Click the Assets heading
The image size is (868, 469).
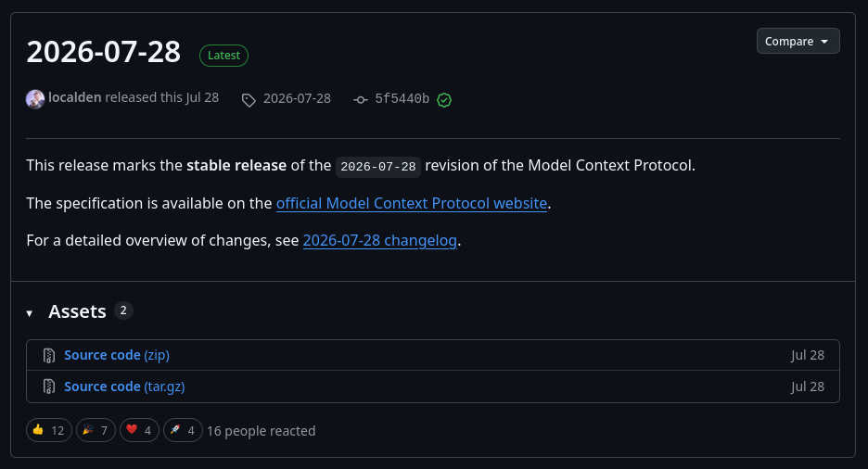click(77, 311)
